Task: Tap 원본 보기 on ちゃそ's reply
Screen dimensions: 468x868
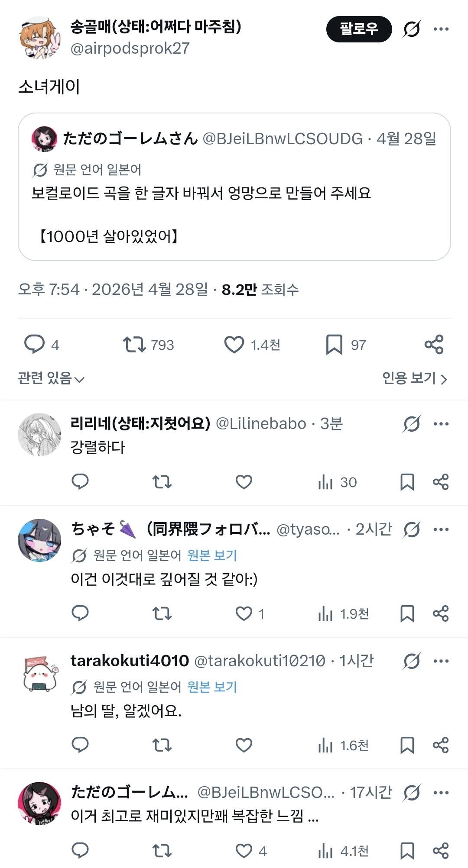Action: tap(212, 555)
